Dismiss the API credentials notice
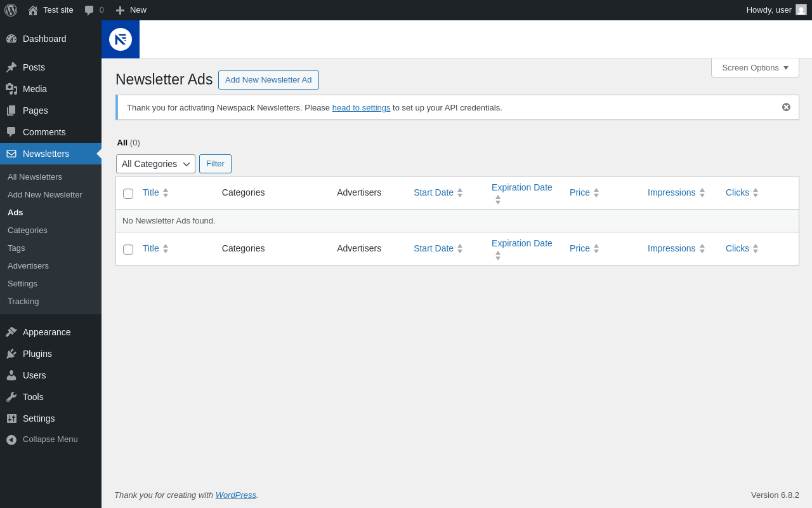812x508 pixels. pos(786,107)
